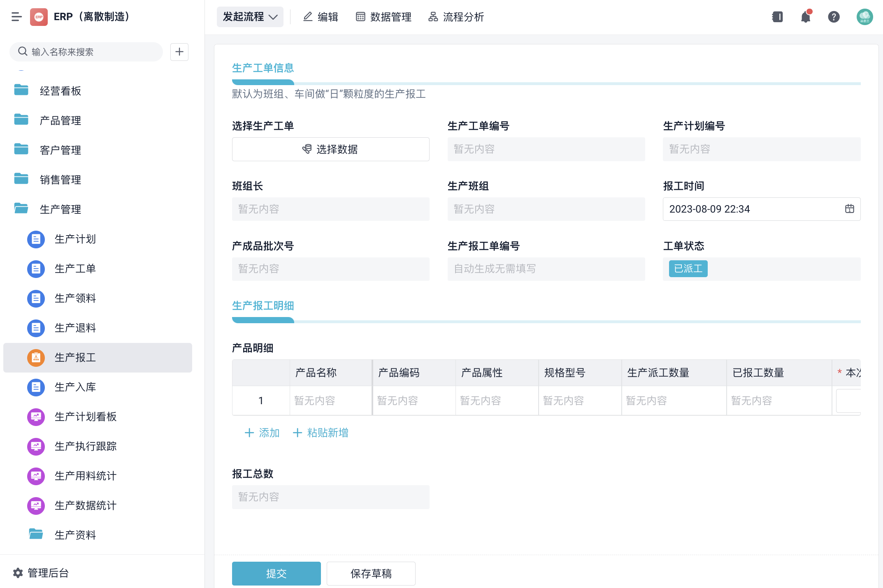Screen dimensions: 883x588
Task: Open the notifications bell icon
Action: click(805, 17)
